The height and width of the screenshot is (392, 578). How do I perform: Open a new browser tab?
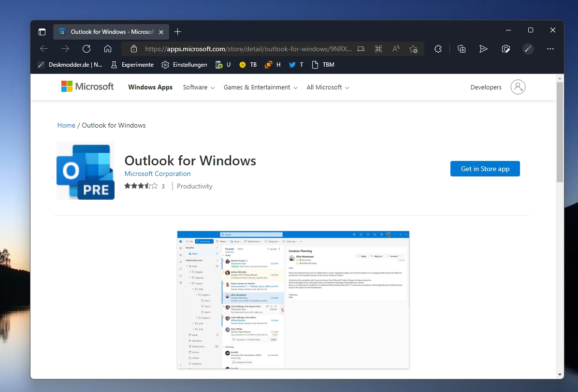pos(178,32)
